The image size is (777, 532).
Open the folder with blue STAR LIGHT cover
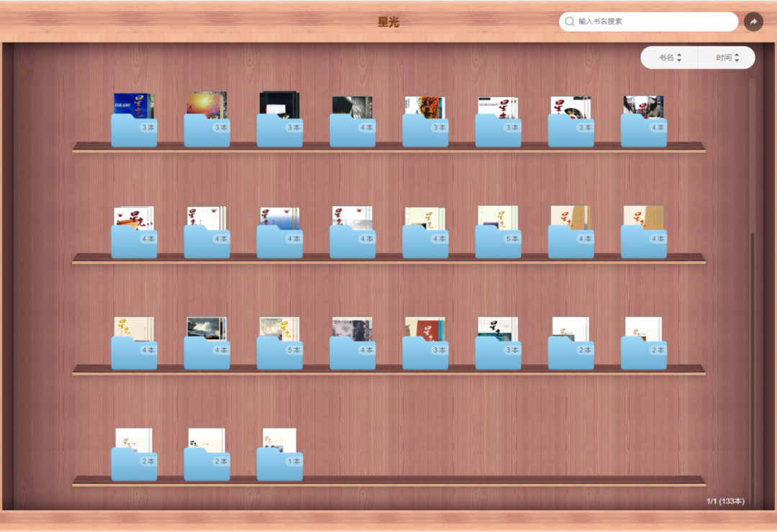134,122
